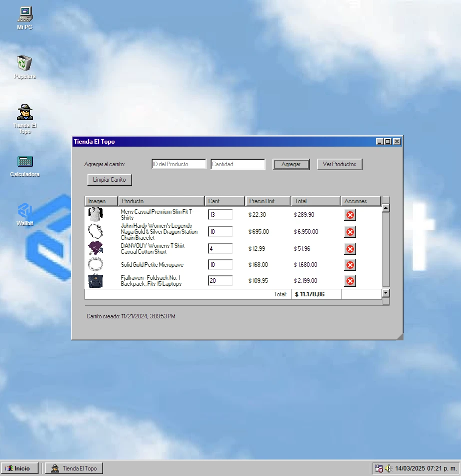Open the Mi PC desktop icon
This screenshot has width=461, height=476.
24,14
